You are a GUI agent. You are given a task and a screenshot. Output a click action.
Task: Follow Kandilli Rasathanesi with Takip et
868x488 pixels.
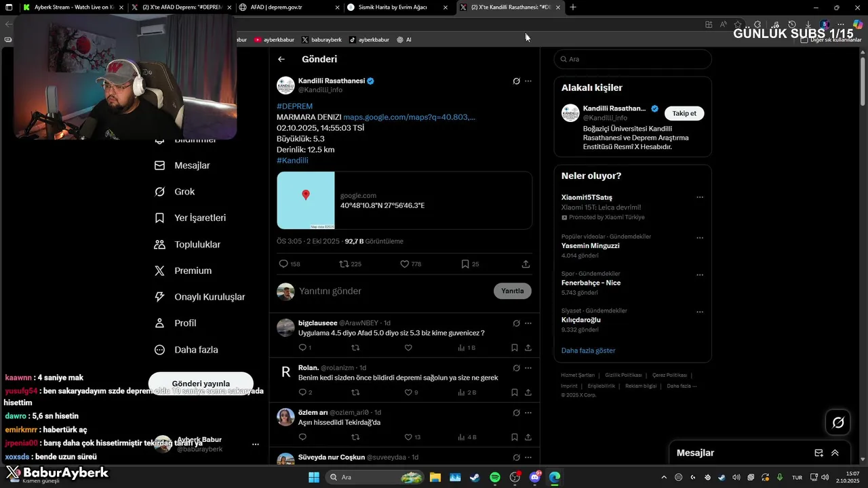pos(684,113)
